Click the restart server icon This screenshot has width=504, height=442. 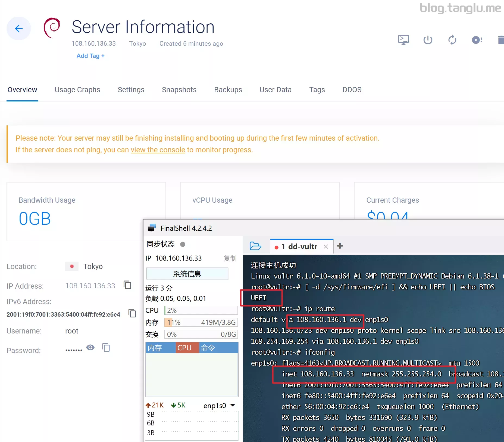click(452, 40)
